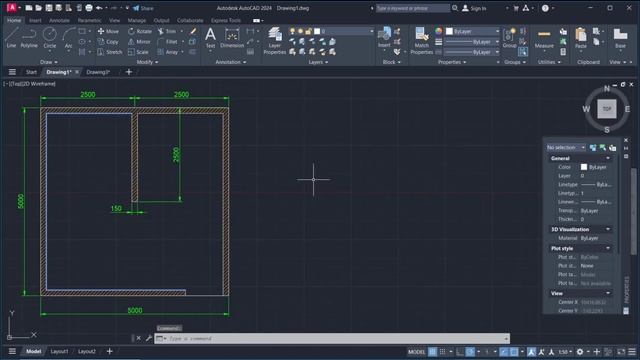Activate the Copy command
640x360 pixels.
[x=108, y=42]
